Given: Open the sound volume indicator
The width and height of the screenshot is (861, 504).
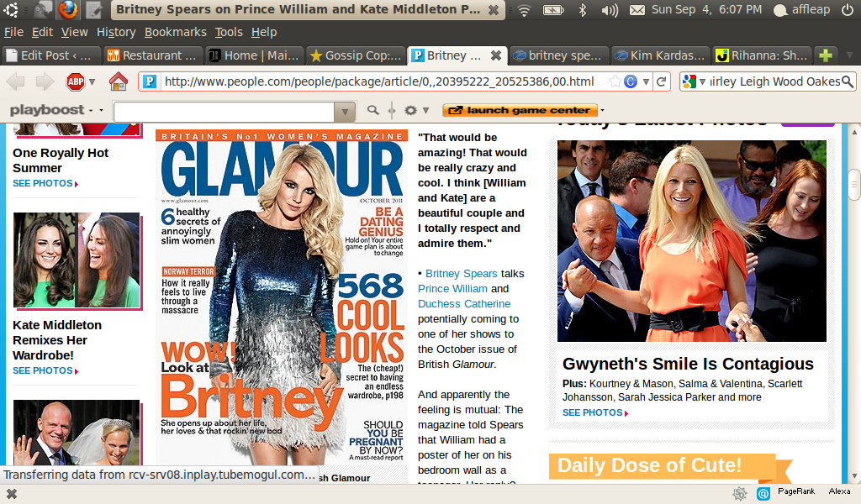Looking at the screenshot, I should click(610, 10).
